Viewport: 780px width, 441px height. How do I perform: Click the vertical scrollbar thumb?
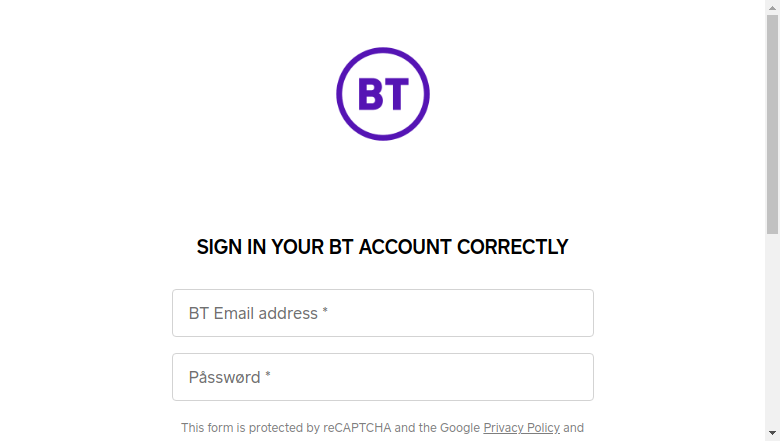[x=772, y=124]
